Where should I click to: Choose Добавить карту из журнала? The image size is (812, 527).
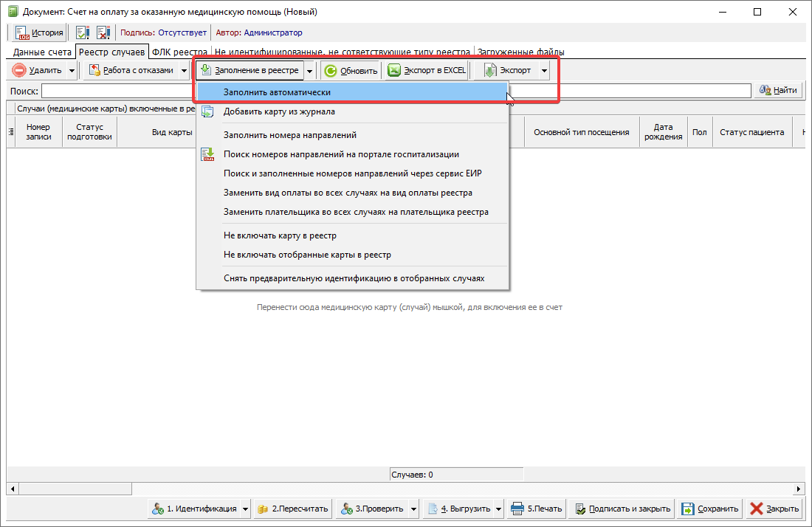(279, 111)
